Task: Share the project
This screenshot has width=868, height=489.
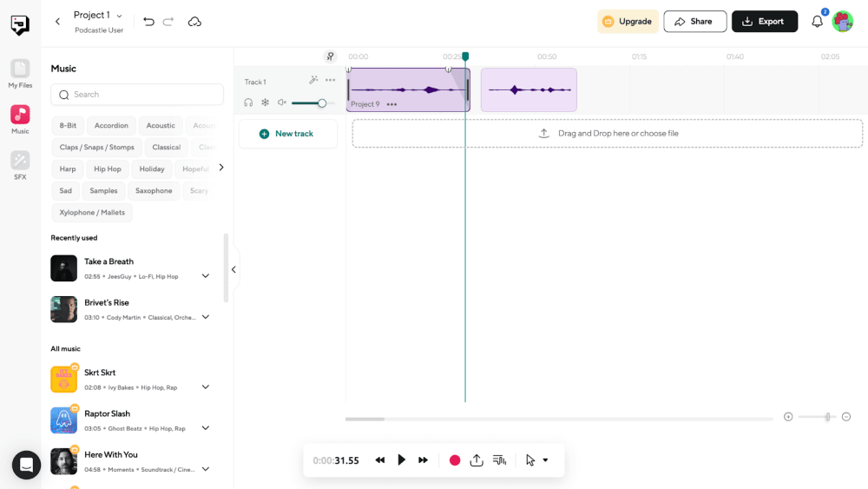Action: [x=694, y=22]
